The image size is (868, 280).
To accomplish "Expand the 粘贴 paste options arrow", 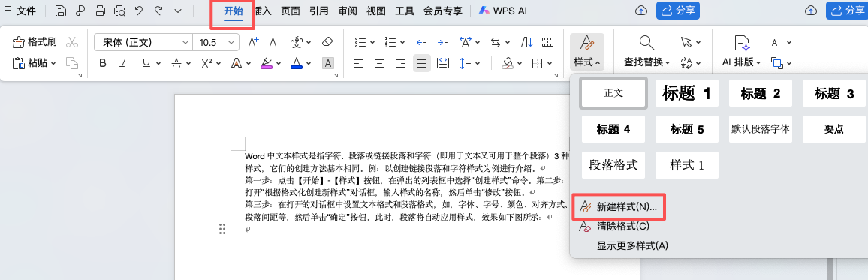I will [54, 64].
